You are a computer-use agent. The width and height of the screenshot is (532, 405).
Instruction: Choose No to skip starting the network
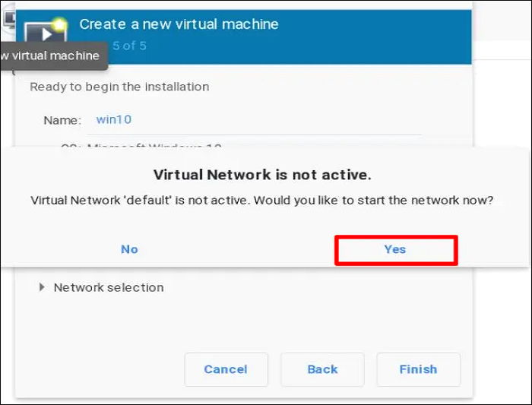129,249
